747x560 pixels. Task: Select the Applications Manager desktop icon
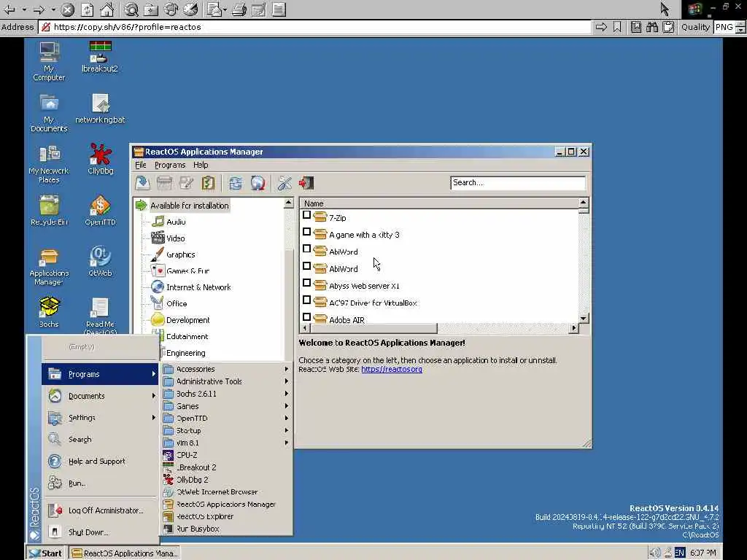tap(49, 267)
